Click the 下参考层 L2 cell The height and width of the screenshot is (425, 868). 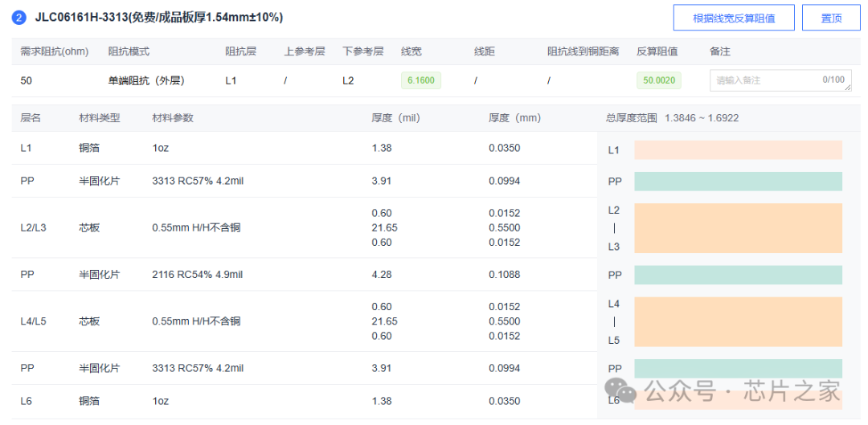348,80
